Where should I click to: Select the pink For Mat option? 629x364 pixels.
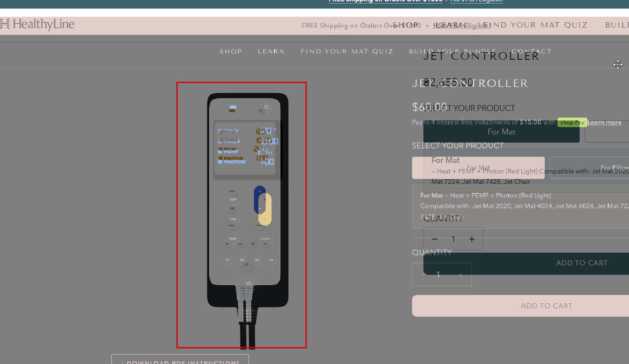click(x=478, y=168)
